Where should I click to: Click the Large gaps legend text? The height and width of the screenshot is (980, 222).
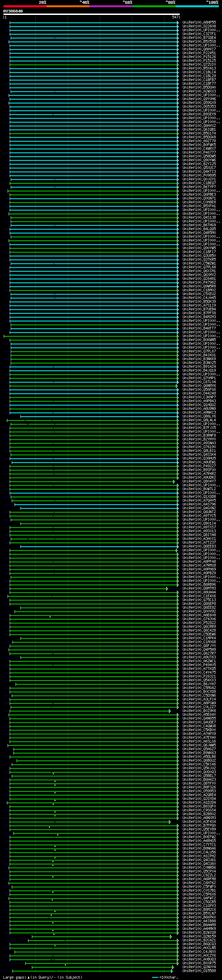15,977
